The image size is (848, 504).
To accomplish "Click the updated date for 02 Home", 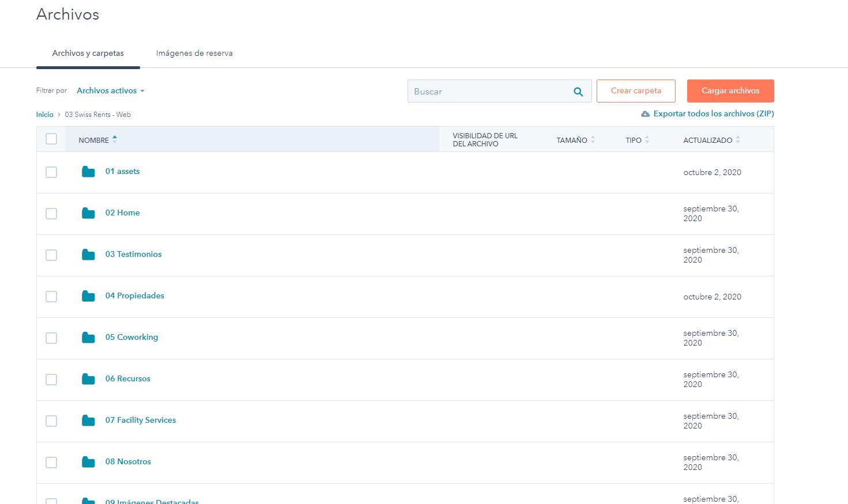I will [711, 214].
